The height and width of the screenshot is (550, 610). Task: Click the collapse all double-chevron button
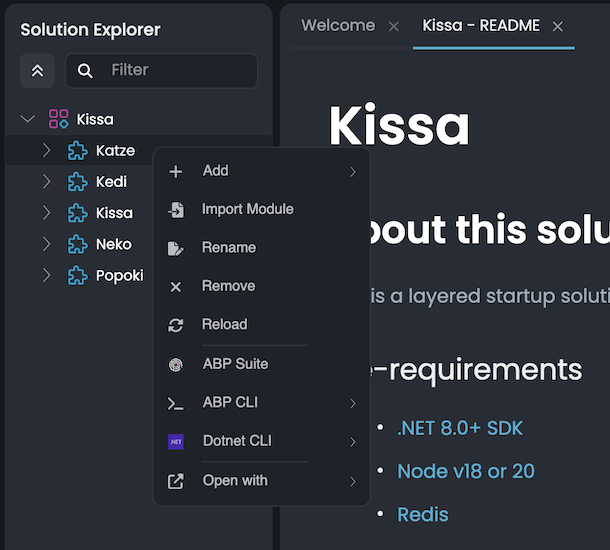coord(37,71)
